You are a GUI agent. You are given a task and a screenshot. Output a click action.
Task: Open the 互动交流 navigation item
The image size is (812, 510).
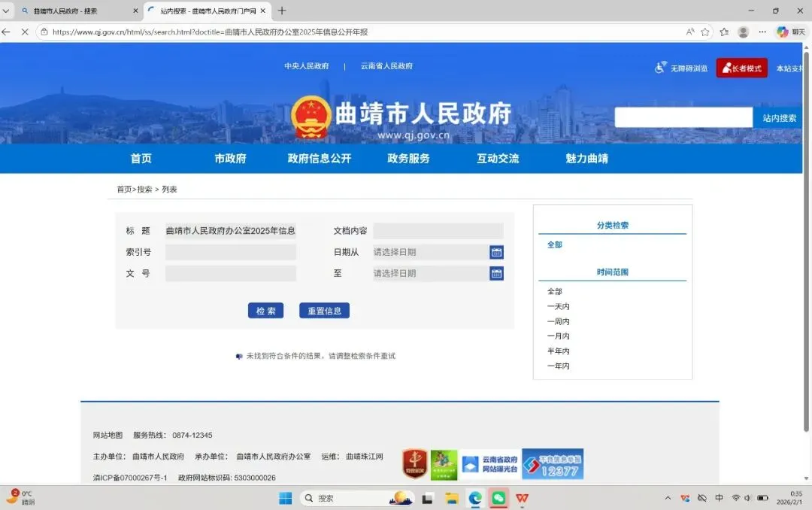(498, 158)
